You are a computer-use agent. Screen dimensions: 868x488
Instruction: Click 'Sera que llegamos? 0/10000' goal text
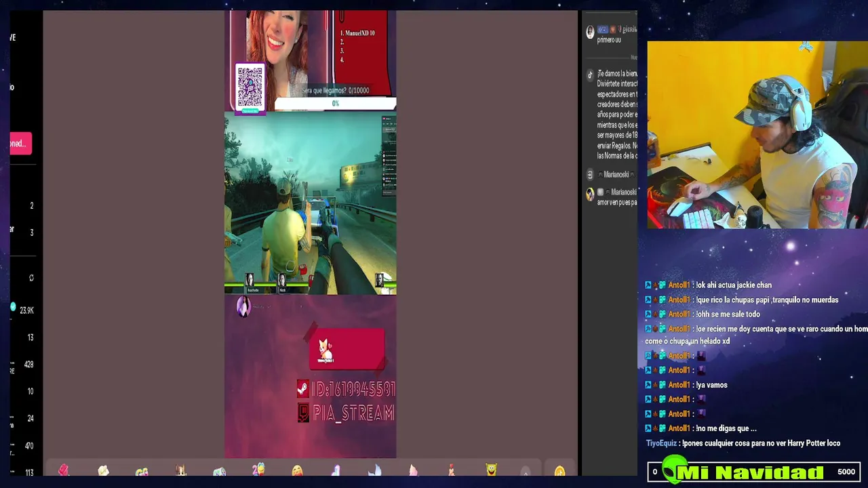coord(336,90)
